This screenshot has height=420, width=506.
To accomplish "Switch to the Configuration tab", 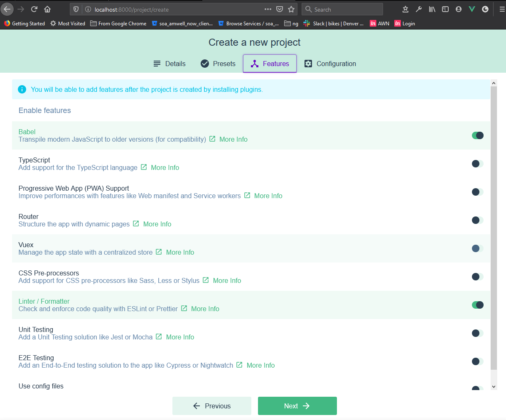I will point(330,64).
